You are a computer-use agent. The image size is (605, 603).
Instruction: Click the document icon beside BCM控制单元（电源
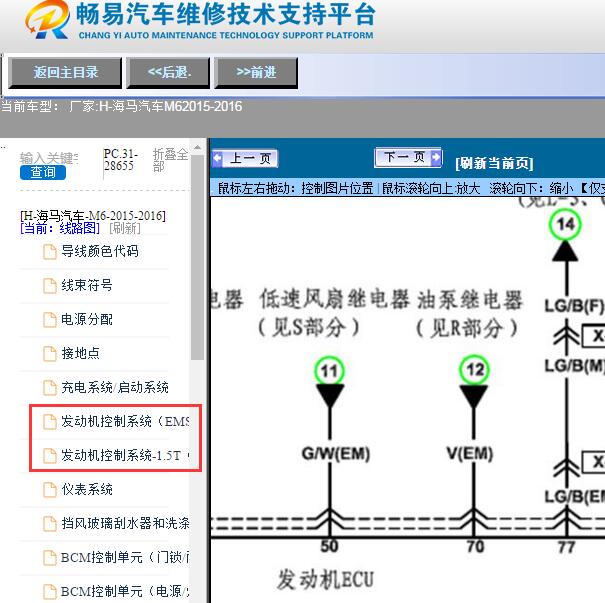coord(49,591)
